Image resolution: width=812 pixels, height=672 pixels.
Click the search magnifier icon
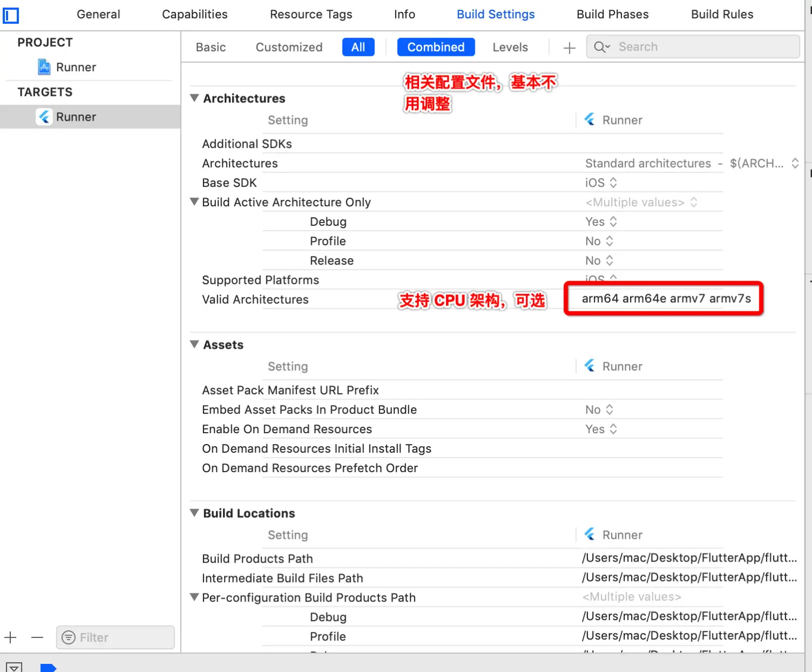point(601,47)
